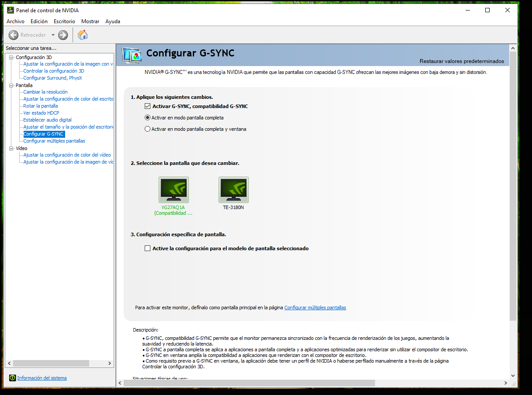Click the Configuración 3D tree label
The width and height of the screenshot is (532, 395).
(x=34, y=57)
